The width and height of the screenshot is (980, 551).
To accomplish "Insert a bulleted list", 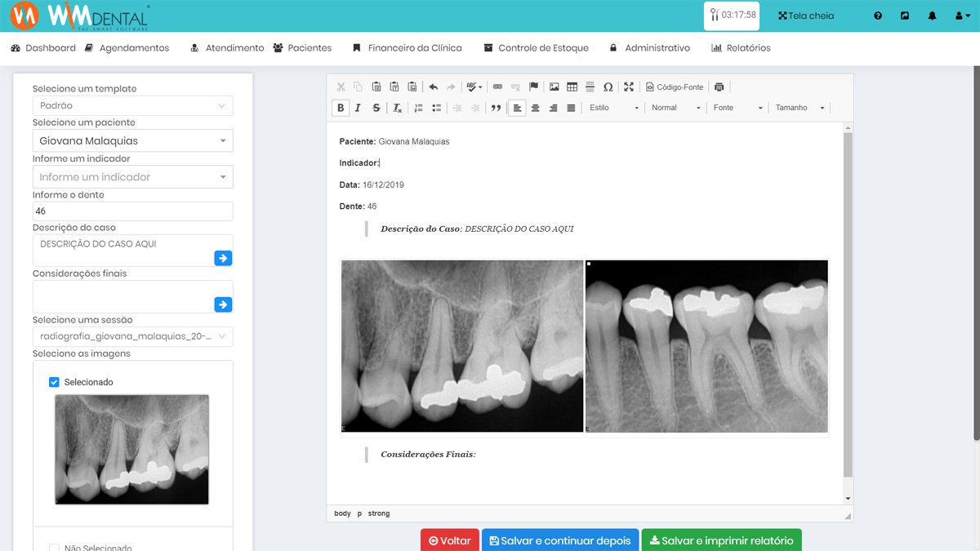I will pyautogui.click(x=437, y=108).
